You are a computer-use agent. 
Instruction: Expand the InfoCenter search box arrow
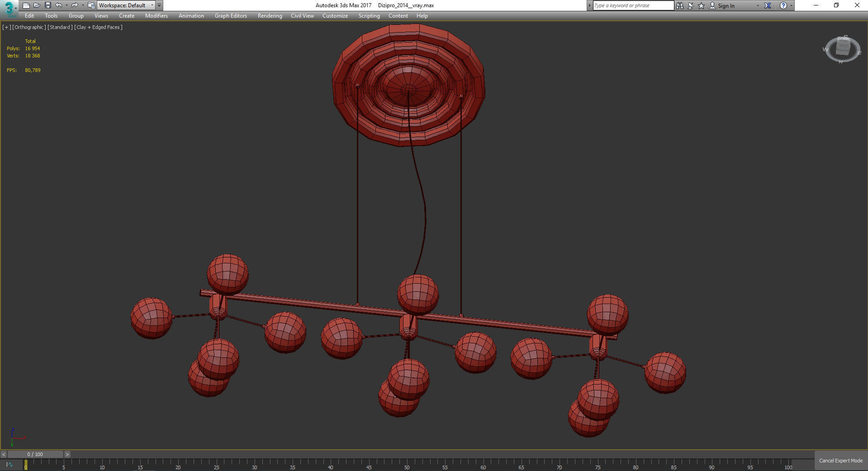589,5
